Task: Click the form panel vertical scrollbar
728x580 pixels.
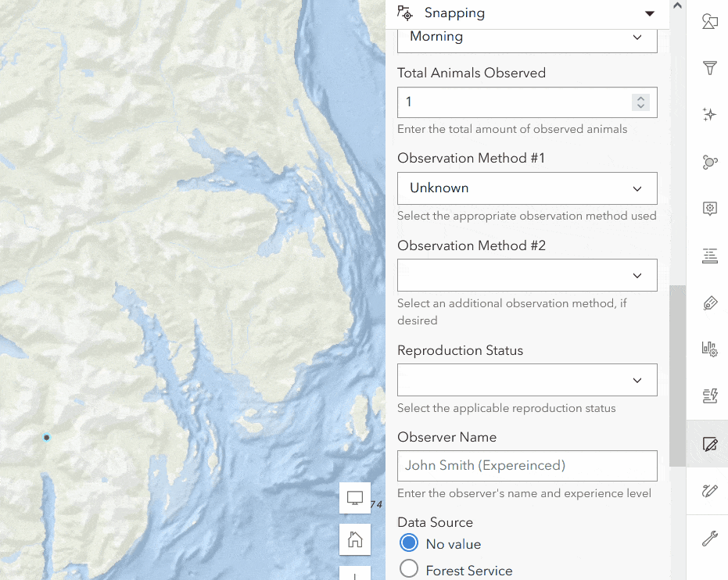Action: click(x=676, y=375)
